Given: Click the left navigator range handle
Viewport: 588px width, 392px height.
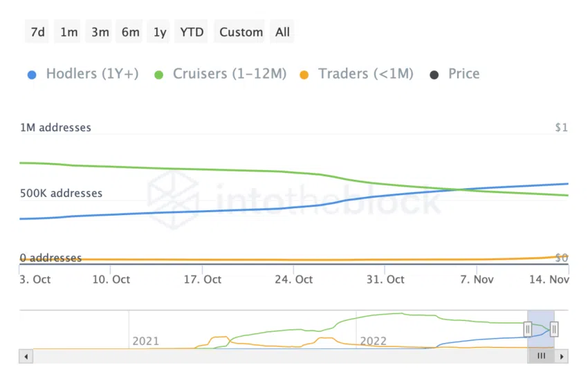Looking at the screenshot, I should click(x=528, y=329).
